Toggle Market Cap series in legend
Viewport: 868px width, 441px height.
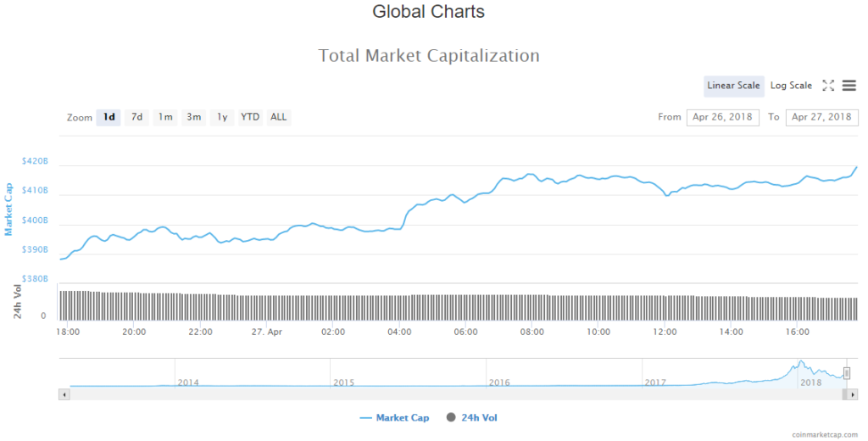tap(394, 418)
